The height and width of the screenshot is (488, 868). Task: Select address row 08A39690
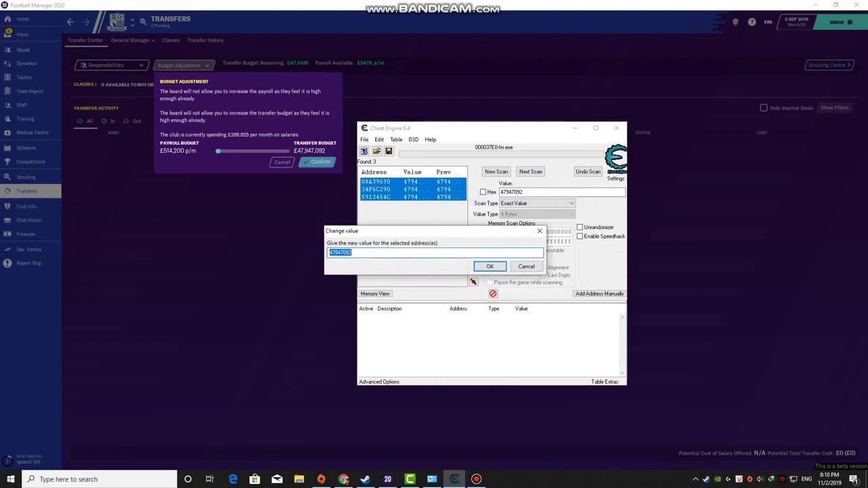(413, 182)
